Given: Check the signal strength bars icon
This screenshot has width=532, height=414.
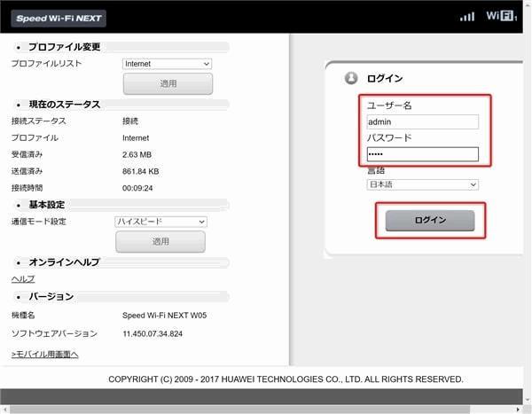Looking at the screenshot, I should click(467, 16).
